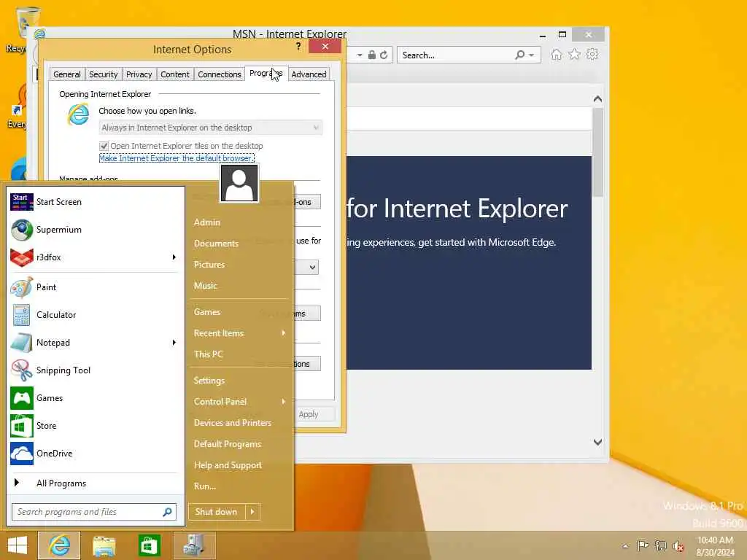The image size is (747, 560).
Task: Click scroll down arrow in Internet Explorer
Action: pos(598,443)
